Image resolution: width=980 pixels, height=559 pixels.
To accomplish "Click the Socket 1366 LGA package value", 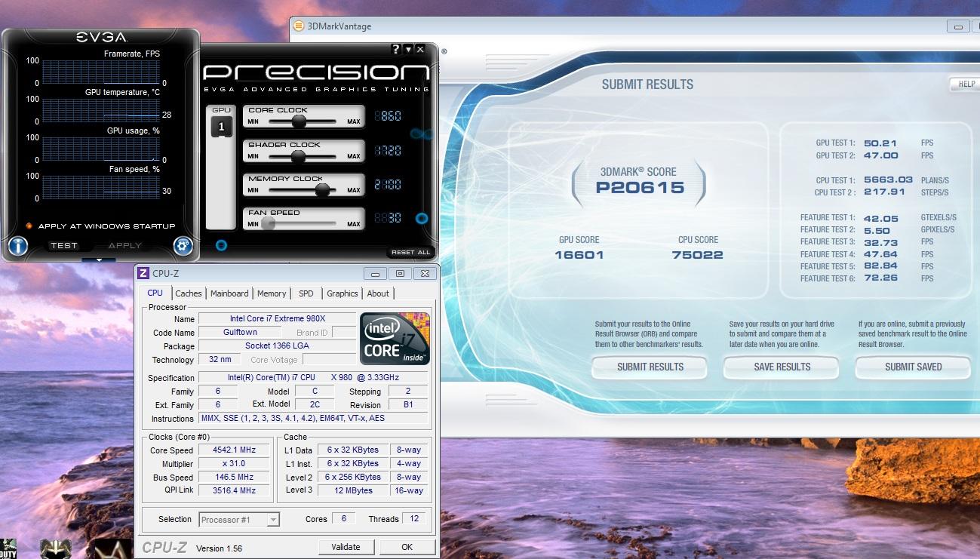I will (x=277, y=346).
